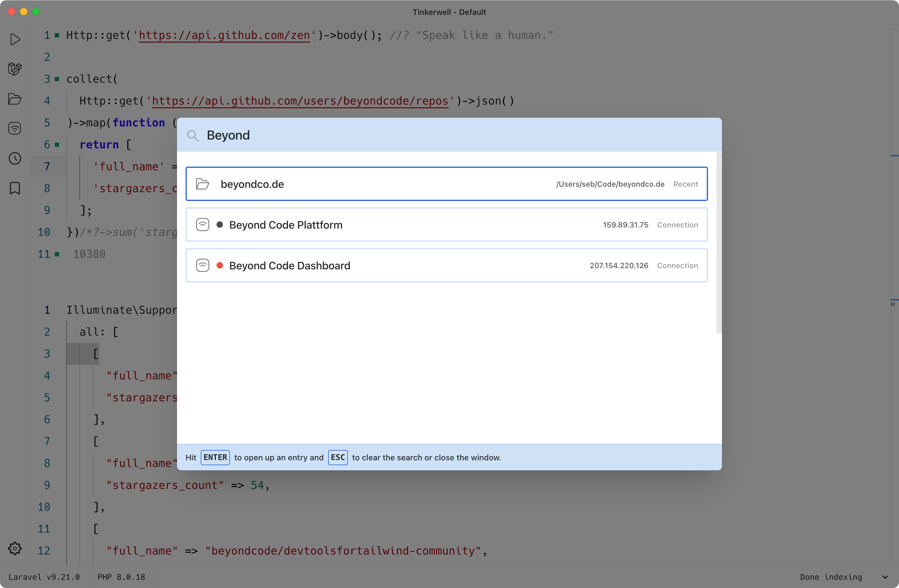Click the 159.89.31.75 IP address
Screen dimensions: 899x588
point(626,225)
